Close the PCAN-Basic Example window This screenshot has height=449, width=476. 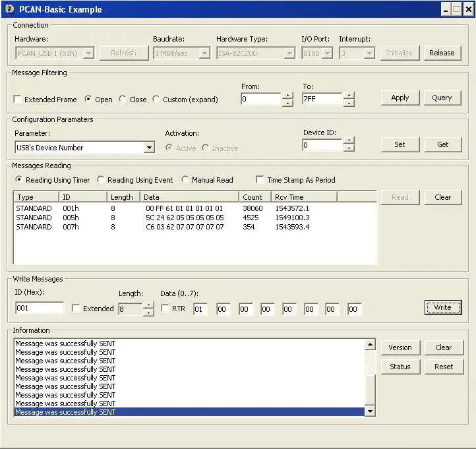[469, 9]
